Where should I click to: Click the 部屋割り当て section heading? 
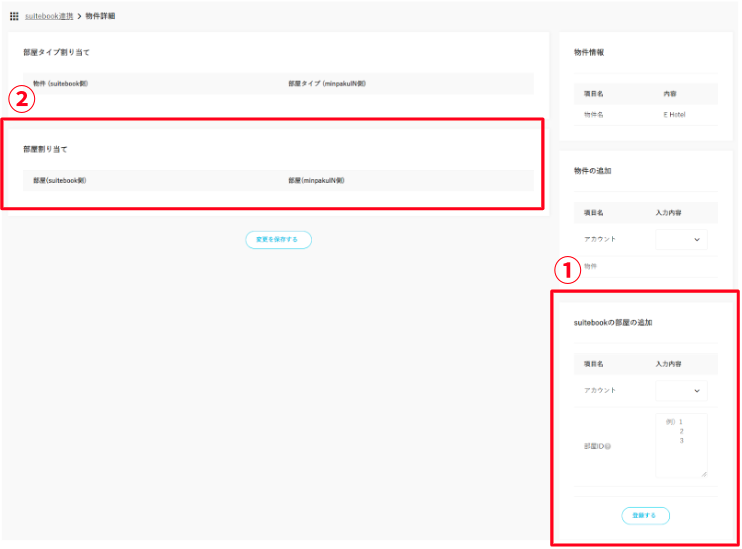point(45,149)
